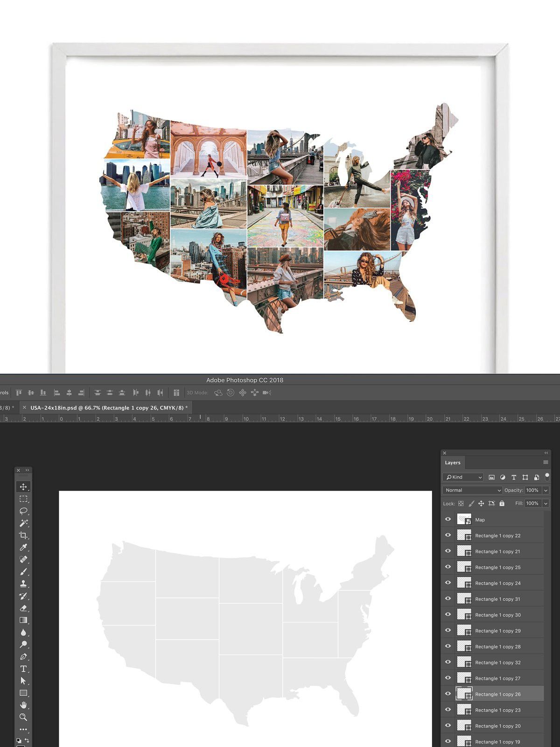Lock all layer attributes padlock
560x747 pixels.
[502, 503]
